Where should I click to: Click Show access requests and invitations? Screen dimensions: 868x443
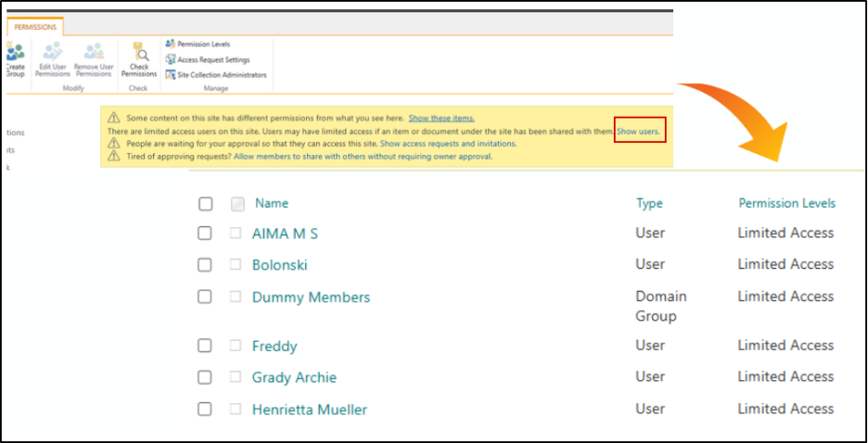coord(448,144)
